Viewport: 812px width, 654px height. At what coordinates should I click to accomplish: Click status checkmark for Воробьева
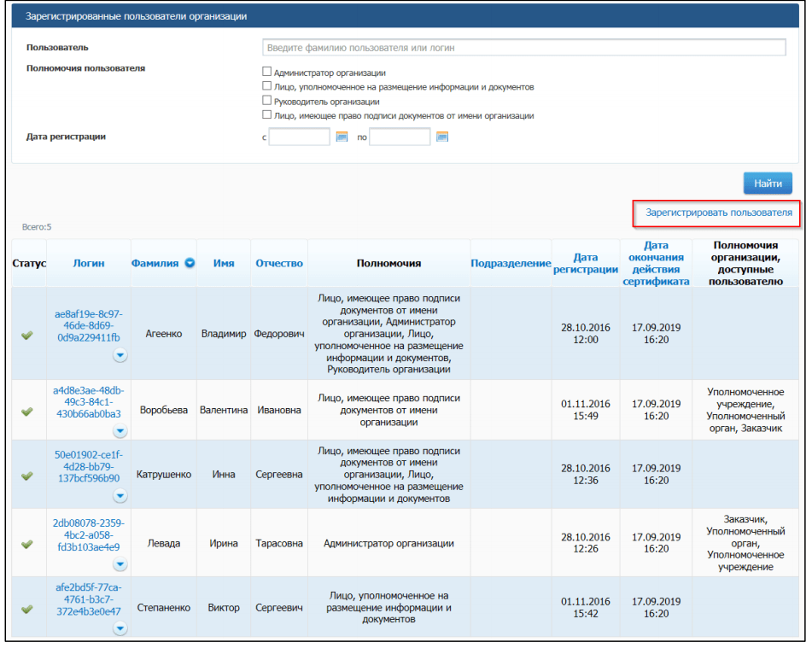(27, 412)
